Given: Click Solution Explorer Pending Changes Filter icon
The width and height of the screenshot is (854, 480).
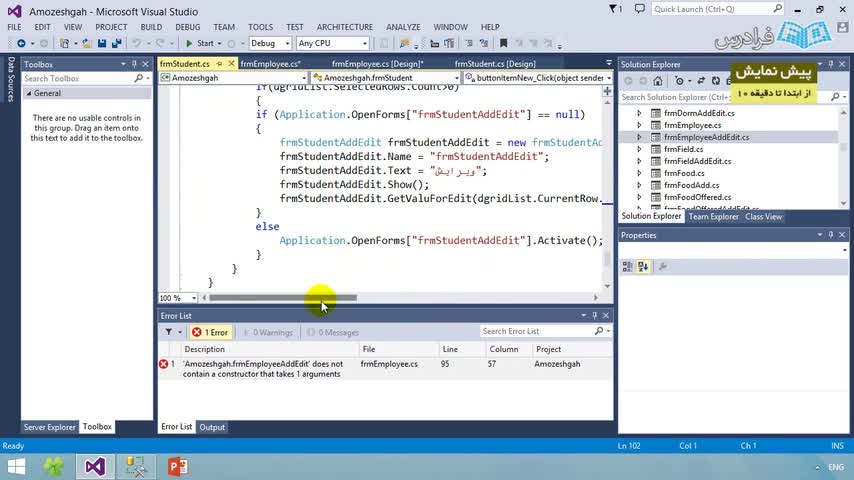Looking at the screenshot, I should tap(679, 81).
